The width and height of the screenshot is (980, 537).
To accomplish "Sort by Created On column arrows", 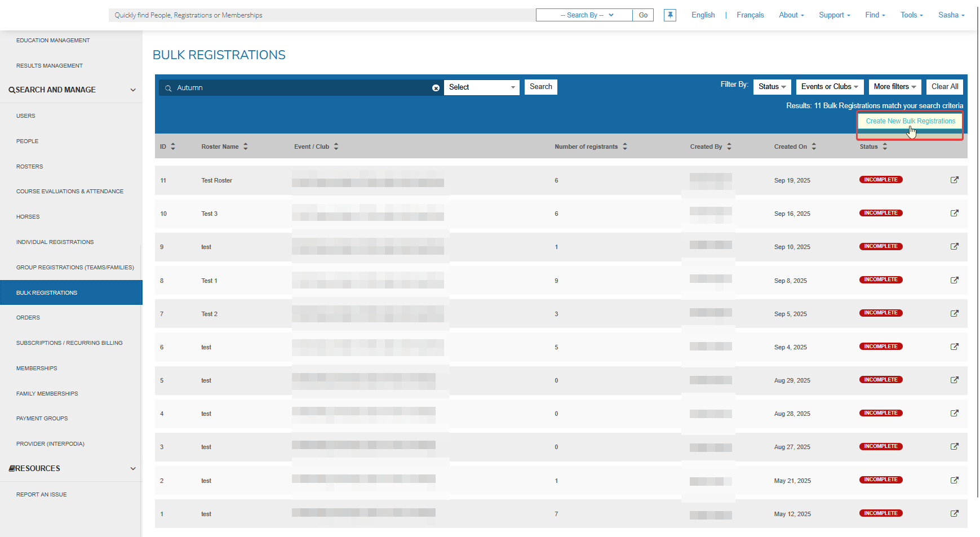I will tap(814, 147).
